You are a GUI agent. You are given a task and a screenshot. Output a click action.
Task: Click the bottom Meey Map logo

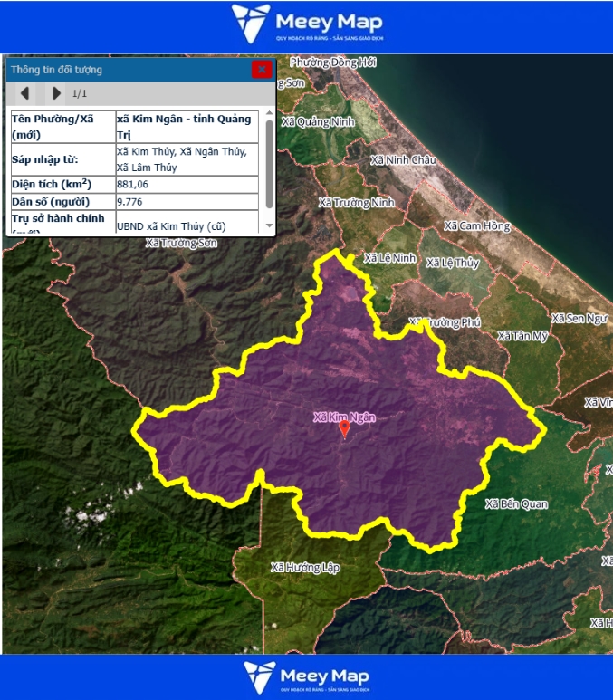[x=306, y=676]
